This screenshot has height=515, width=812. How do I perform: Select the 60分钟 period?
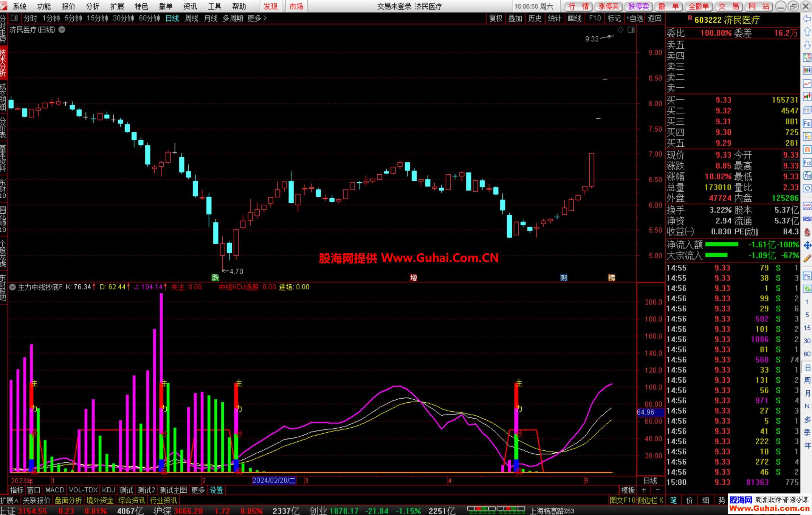pyautogui.click(x=149, y=18)
